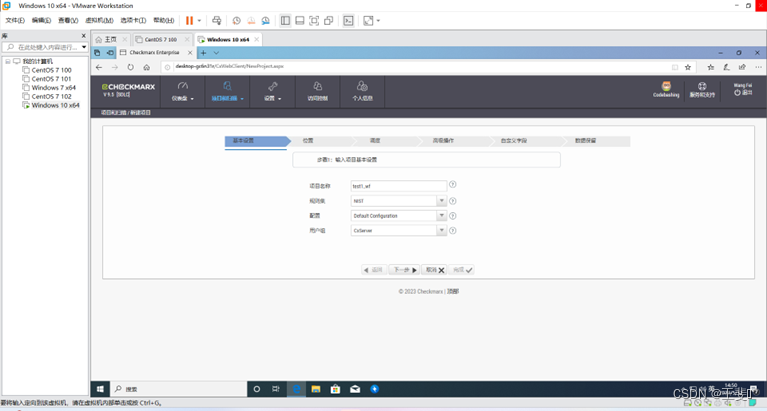Open Codebashing from the header
The height and width of the screenshot is (411, 767).
click(666, 90)
